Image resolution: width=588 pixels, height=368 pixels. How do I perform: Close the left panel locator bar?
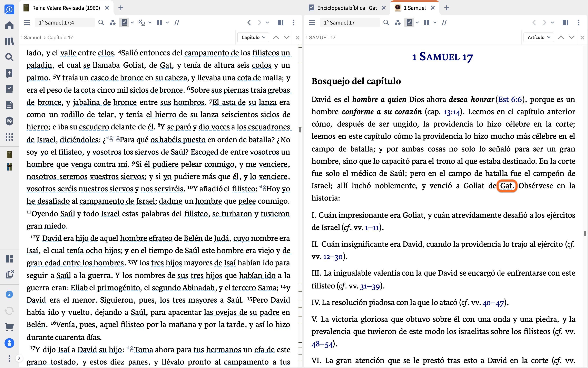297,38
